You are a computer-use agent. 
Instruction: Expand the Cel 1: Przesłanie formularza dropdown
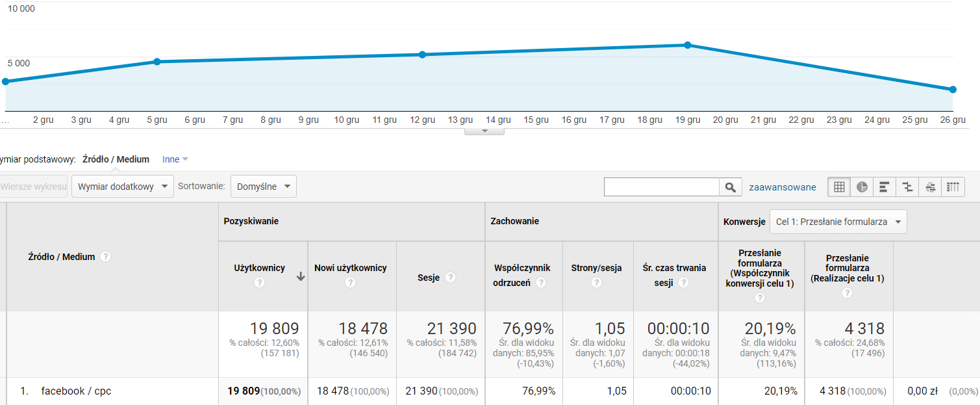click(x=838, y=222)
